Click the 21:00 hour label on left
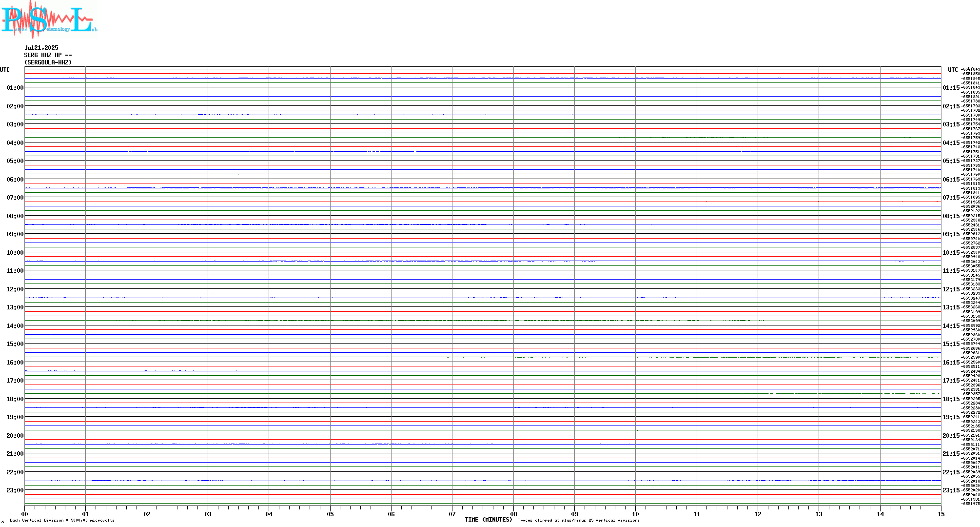 [x=15, y=454]
